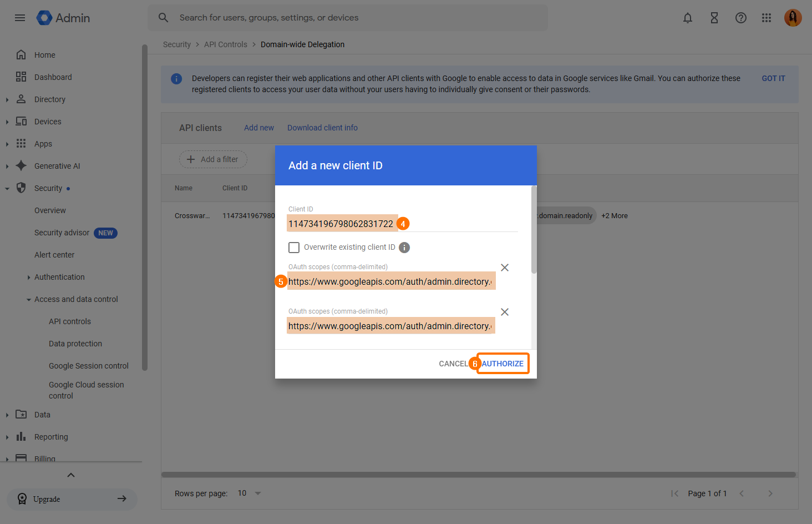Open the Google apps grid launcher
This screenshot has height=524, width=812.
(767, 18)
